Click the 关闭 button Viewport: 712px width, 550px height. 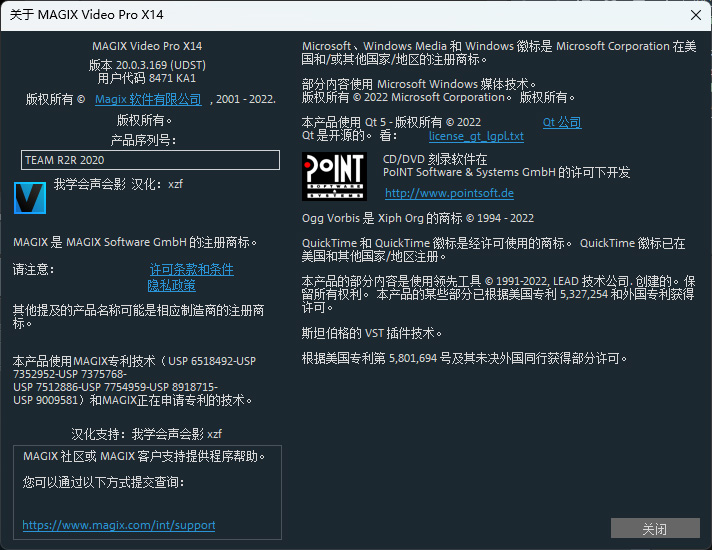655,528
